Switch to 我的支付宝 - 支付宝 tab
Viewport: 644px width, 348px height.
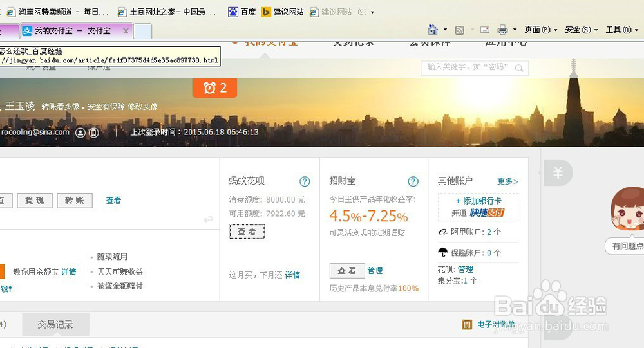click(x=72, y=31)
